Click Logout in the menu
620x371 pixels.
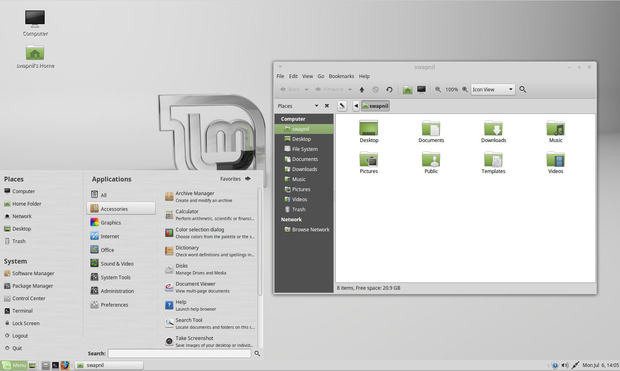pyautogui.click(x=16, y=336)
